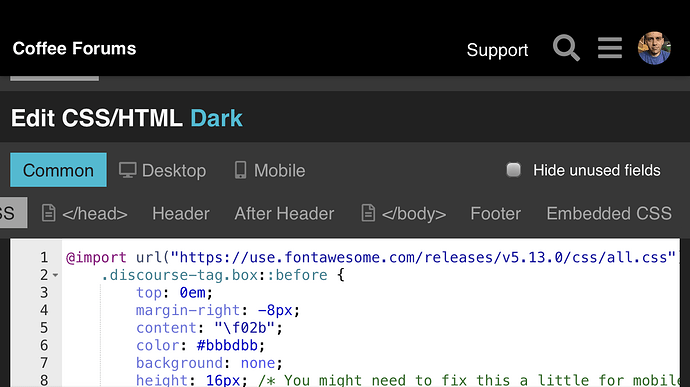Click the "background: none;" line

pos(209,363)
